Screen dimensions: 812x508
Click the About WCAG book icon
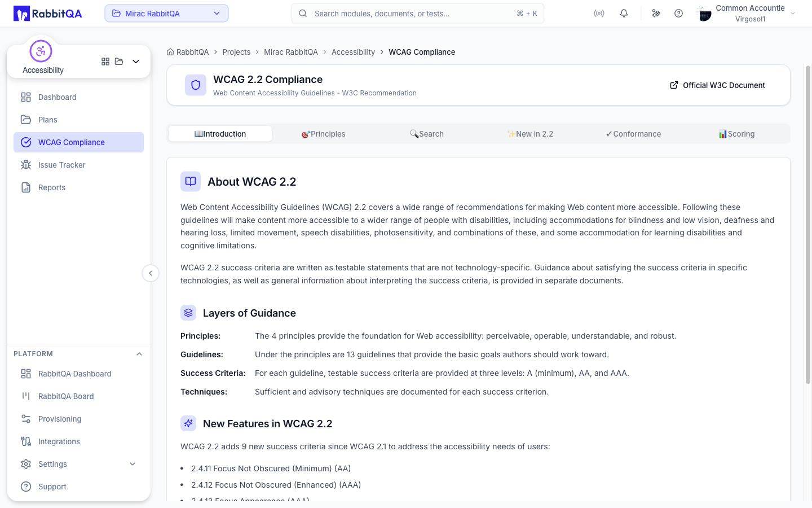pyautogui.click(x=191, y=182)
